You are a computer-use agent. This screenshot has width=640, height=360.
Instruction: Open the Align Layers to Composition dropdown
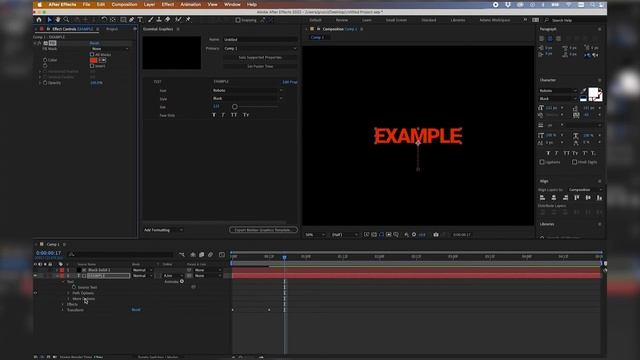tap(585, 190)
